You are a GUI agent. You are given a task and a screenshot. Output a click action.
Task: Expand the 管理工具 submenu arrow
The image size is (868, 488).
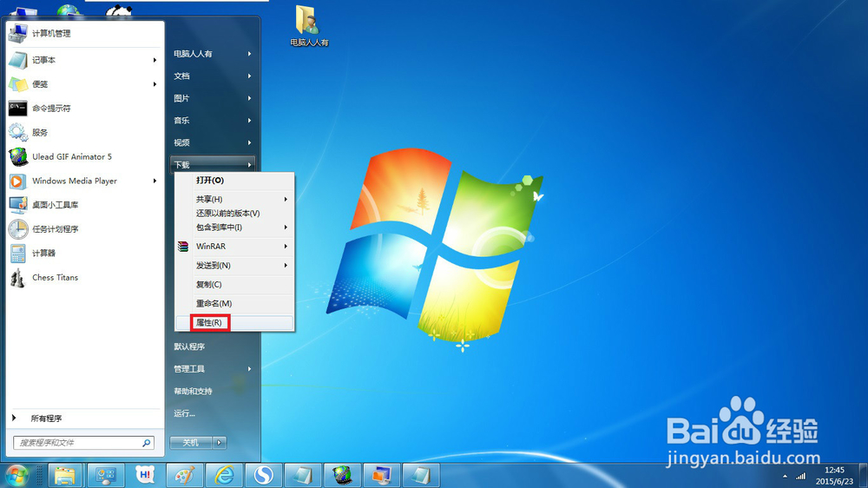[250, 369]
